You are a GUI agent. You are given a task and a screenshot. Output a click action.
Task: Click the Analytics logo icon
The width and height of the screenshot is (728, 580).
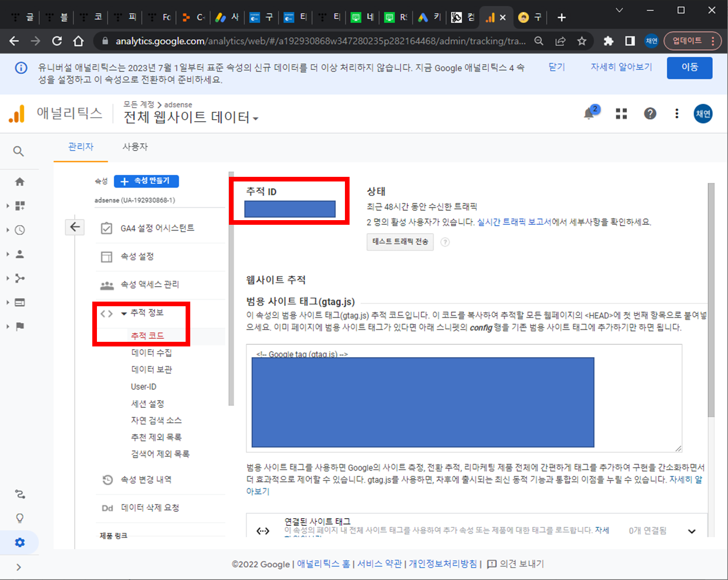(16, 113)
